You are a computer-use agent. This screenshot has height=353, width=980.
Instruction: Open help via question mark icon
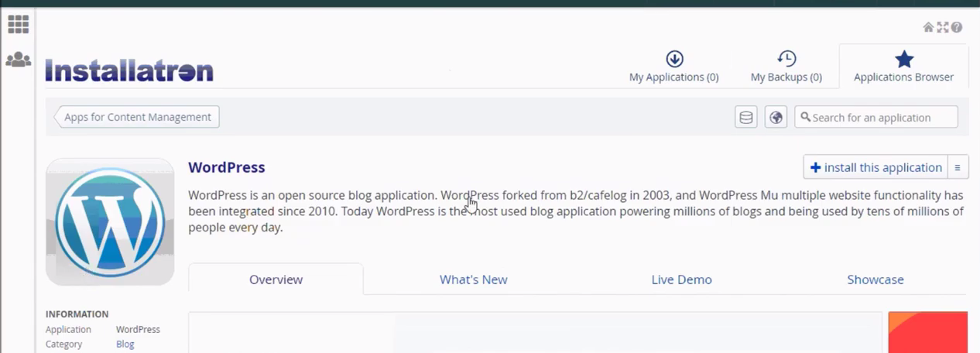(957, 27)
